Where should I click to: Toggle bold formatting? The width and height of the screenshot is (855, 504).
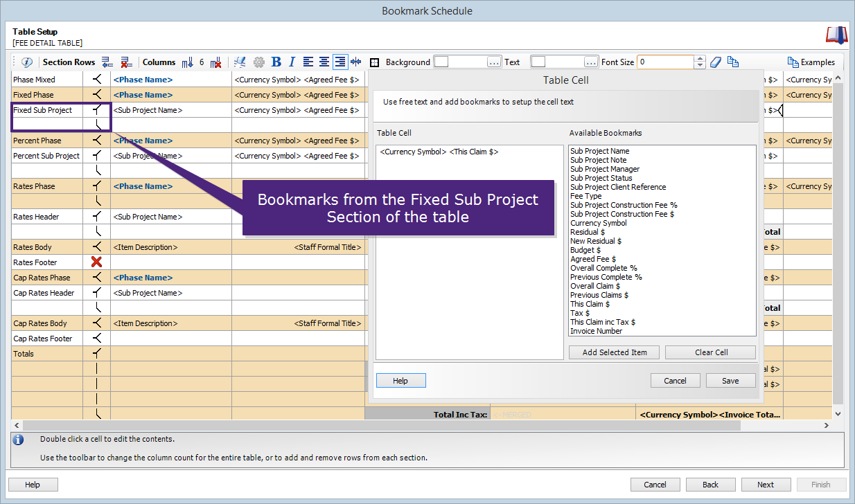pos(276,62)
